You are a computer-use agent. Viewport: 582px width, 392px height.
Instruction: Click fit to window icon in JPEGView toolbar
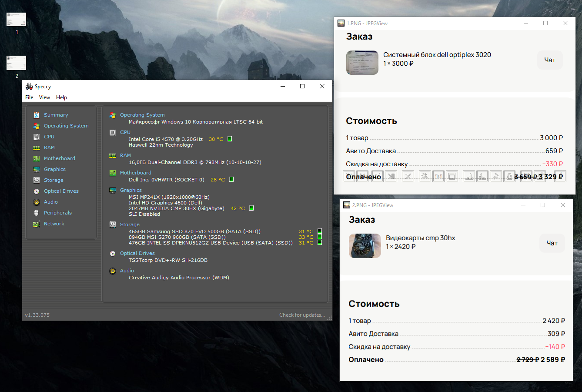click(452, 176)
